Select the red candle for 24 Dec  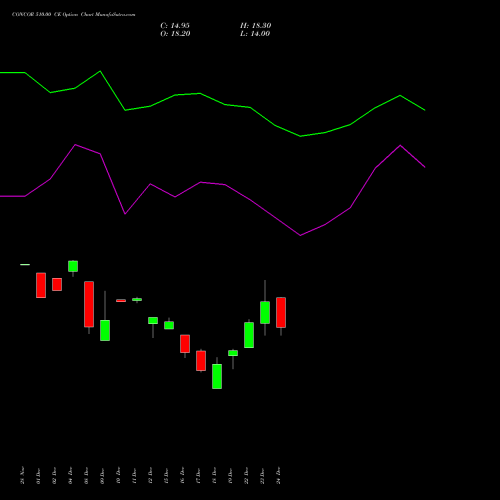pos(281,312)
